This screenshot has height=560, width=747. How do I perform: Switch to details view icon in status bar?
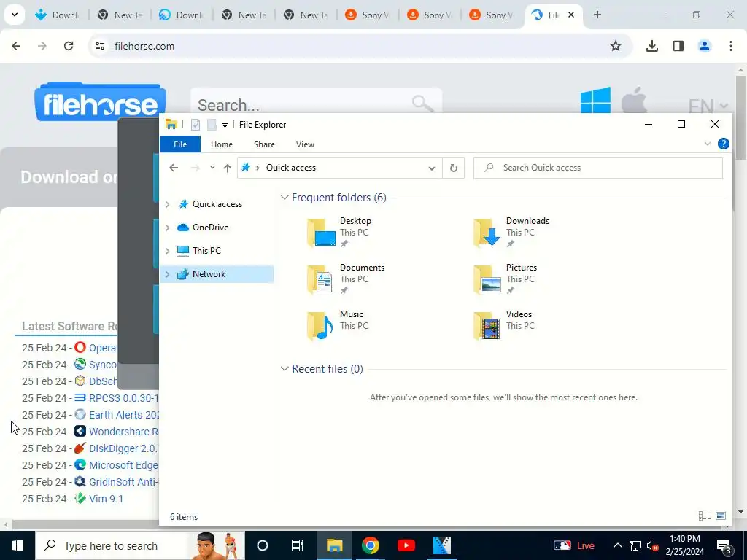tap(705, 516)
